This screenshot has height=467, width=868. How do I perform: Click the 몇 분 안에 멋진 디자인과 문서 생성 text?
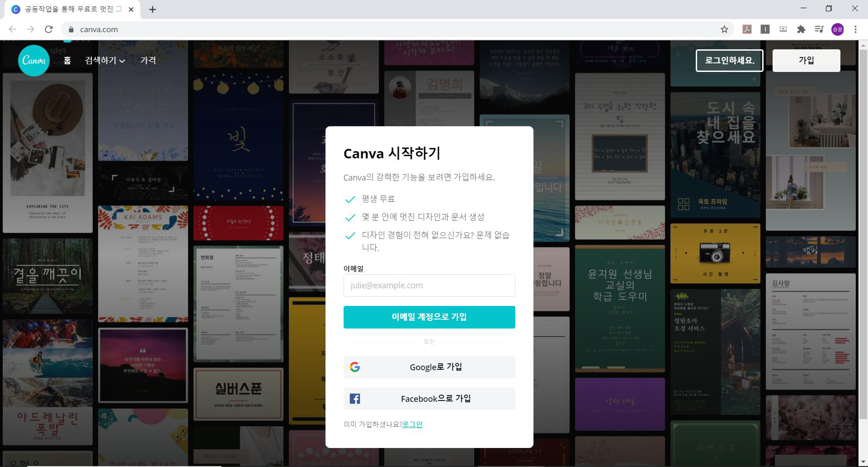coord(423,217)
